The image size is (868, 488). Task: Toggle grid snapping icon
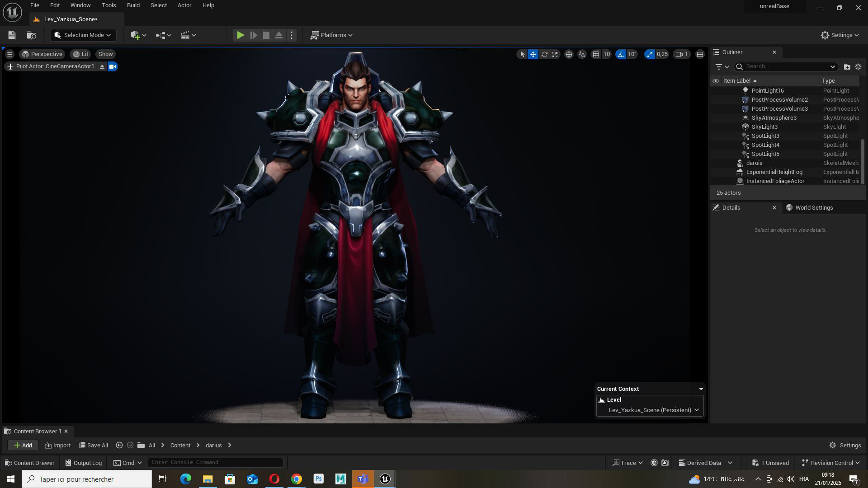(x=596, y=54)
